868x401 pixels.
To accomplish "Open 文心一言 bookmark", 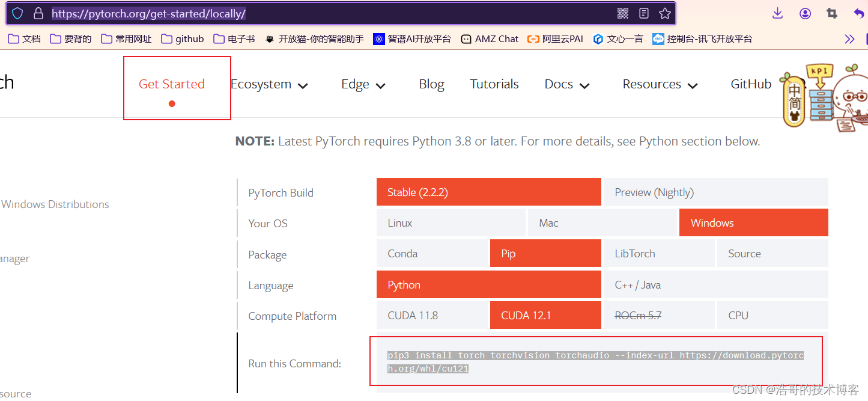I will (618, 39).
